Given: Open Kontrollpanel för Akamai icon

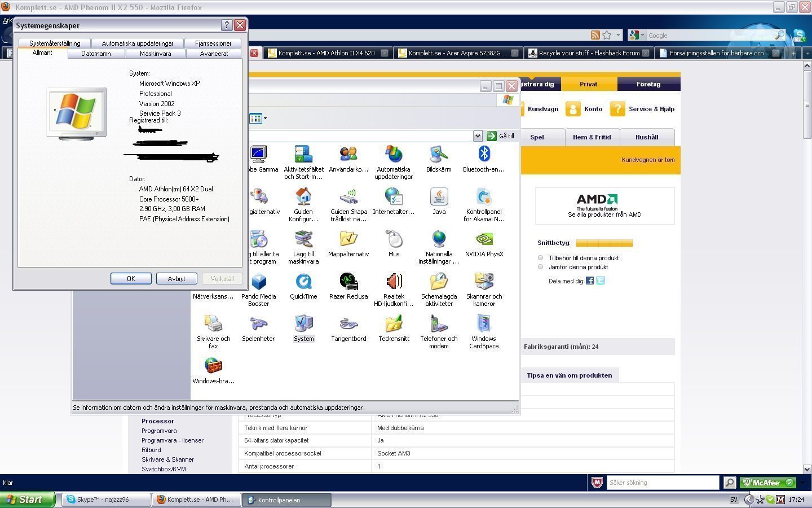Looking at the screenshot, I should tap(484, 204).
